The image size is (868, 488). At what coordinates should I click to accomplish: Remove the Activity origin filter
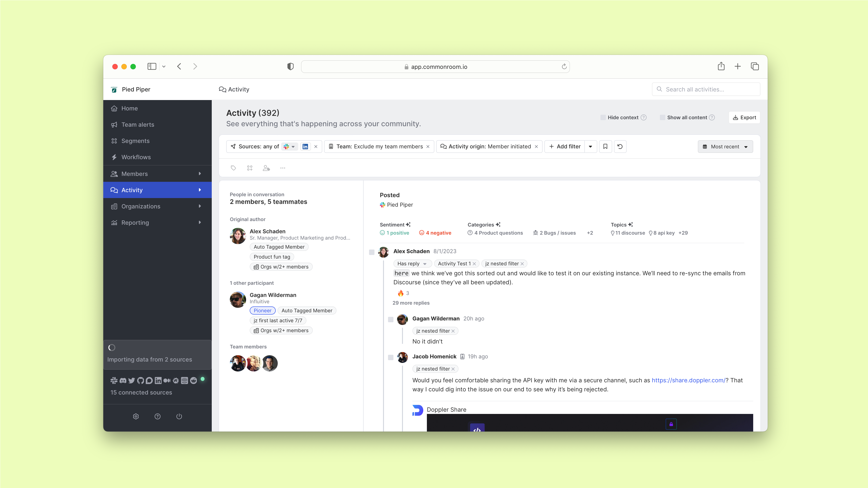point(536,147)
